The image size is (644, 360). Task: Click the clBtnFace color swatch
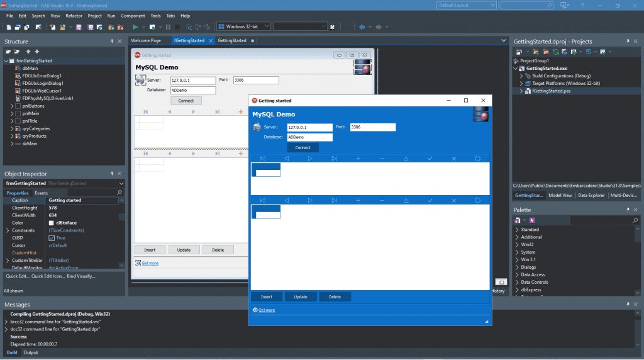click(52, 223)
